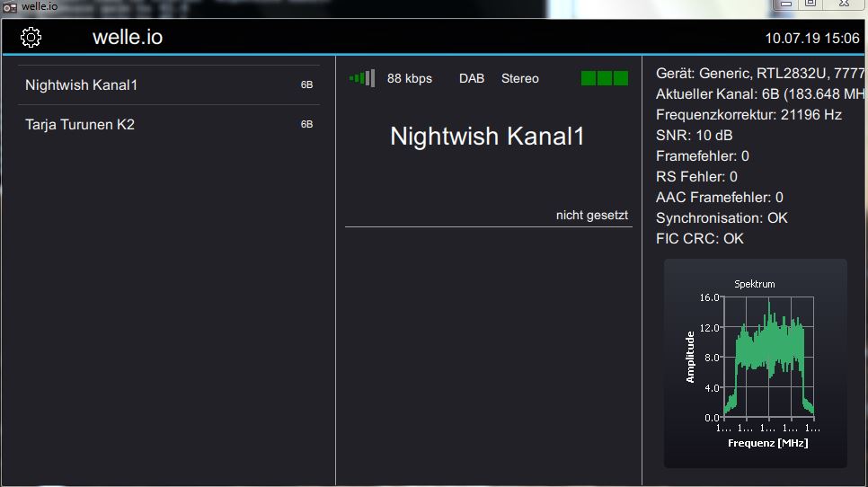Click the DAB mode indicator
Screen dimensions: 868x487
click(471, 79)
